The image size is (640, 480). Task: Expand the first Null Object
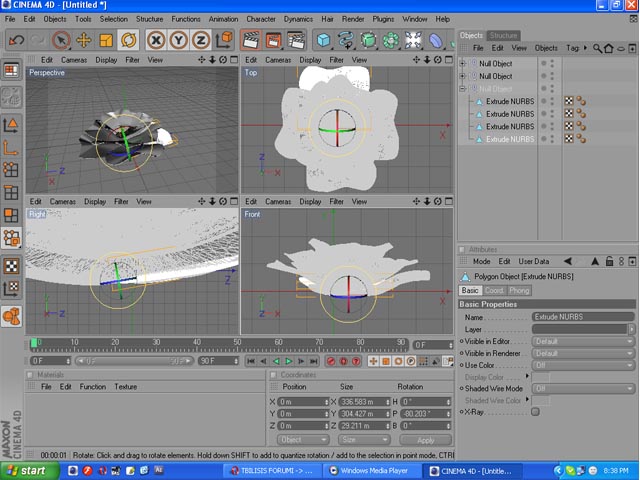point(462,64)
